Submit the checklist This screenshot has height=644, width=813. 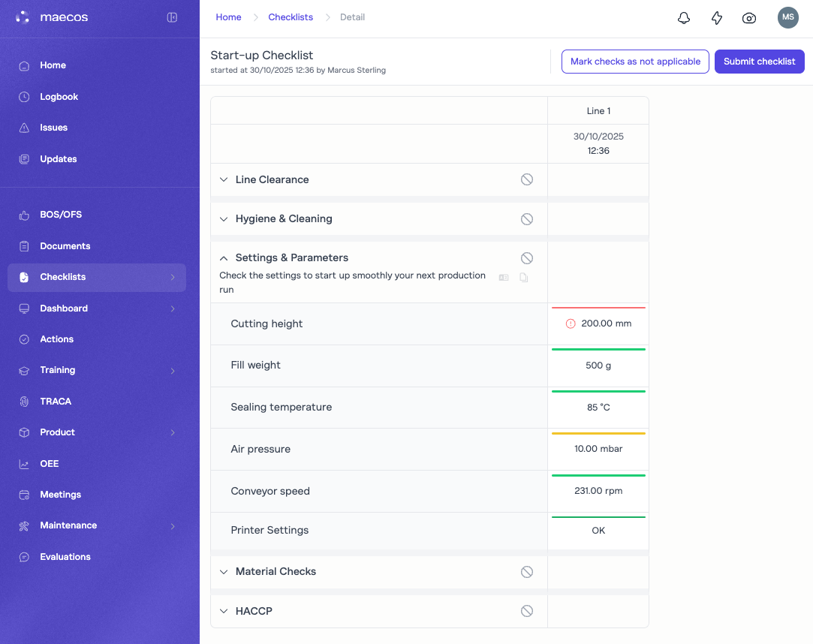pyautogui.click(x=759, y=62)
